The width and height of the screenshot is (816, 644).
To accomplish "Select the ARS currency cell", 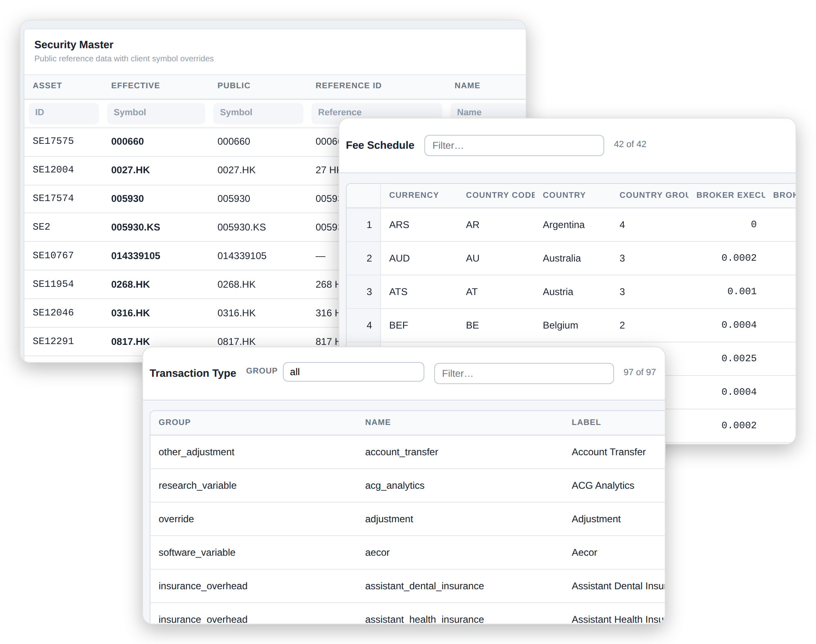I will coord(399,225).
